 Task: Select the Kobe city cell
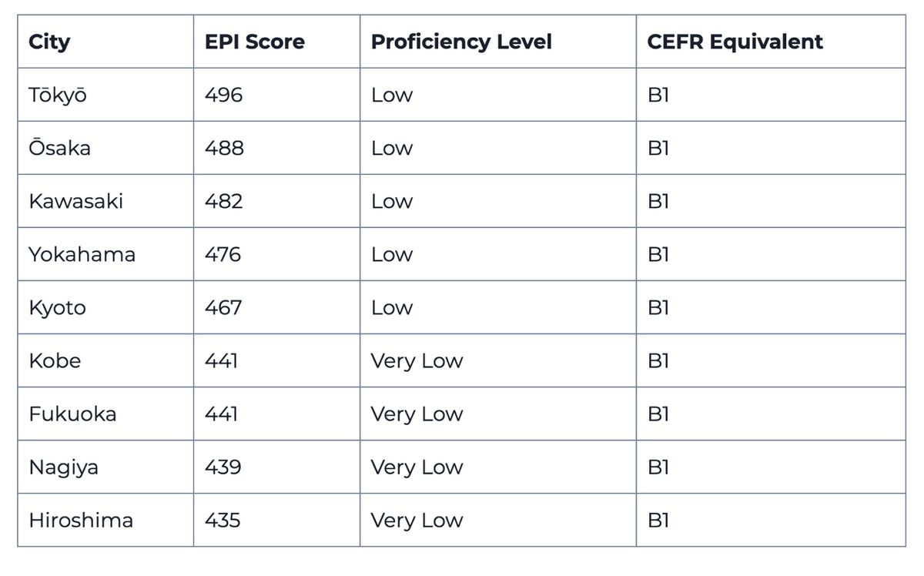[55, 360]
